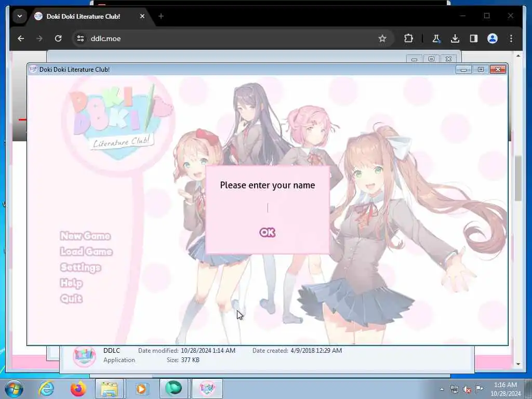The height and width of the screenshot is (399, 532).
Task: Click the Date modified value 10/28/2024 1:14 AM
Action: (x=208, y=351)
